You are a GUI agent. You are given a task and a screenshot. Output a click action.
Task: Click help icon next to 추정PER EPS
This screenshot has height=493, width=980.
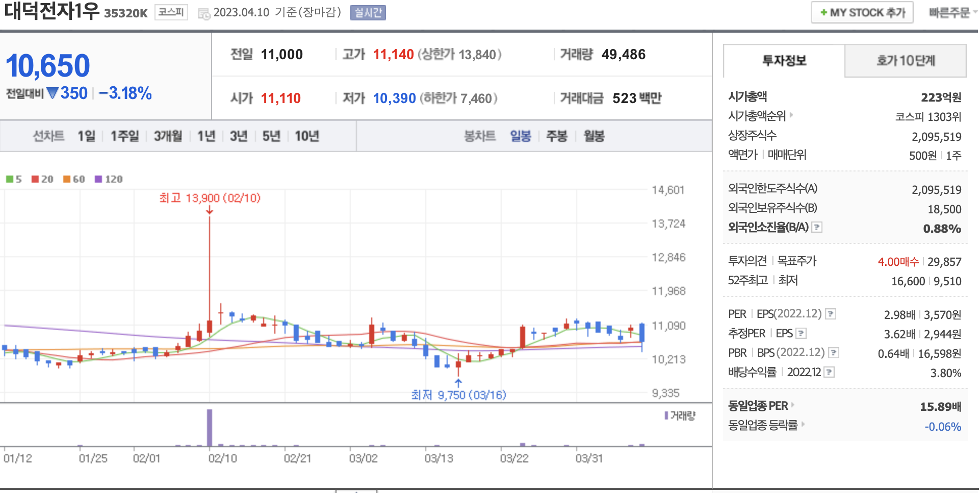pyautogui.click(x=801, y=333)
